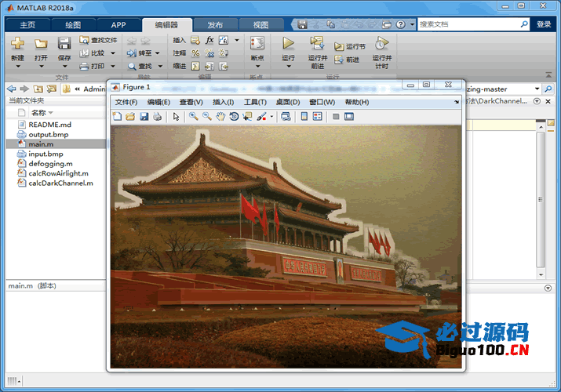The width and height of the screenshot is (561, 392).
Task: Click the browse for folder icon
Action: click(52, 89)
